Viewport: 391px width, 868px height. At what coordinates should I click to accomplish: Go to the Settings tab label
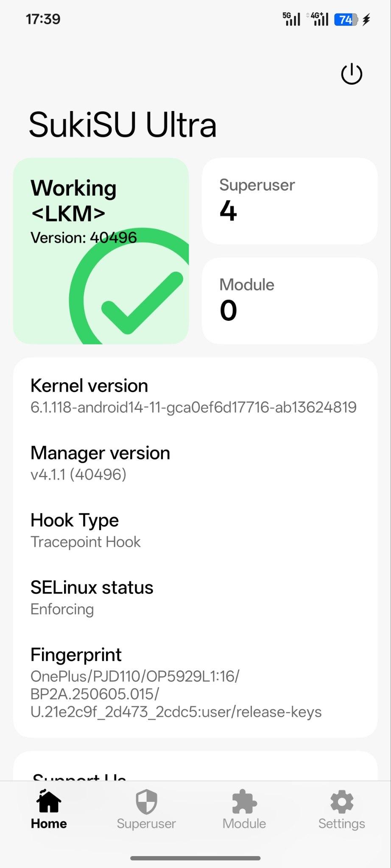coord(342,823)
